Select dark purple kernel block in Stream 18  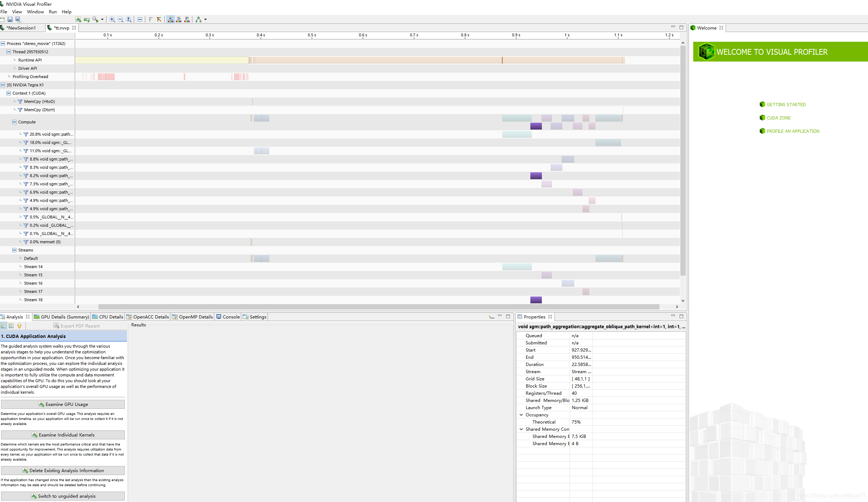coord(536,300)
